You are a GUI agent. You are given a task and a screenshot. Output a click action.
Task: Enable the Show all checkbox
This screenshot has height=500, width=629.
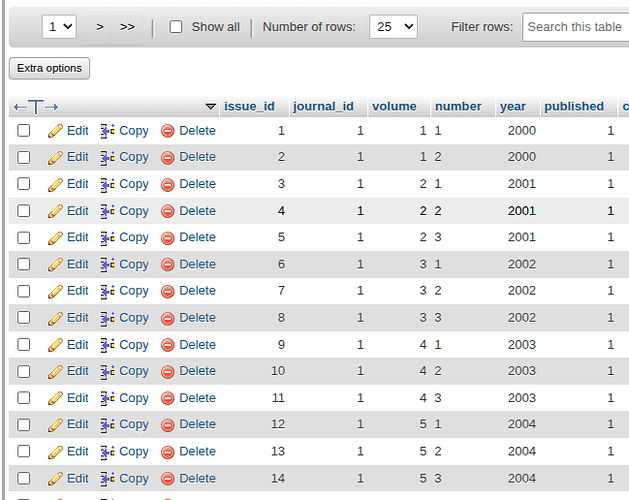pyautogui.click(x=176, y=27)
